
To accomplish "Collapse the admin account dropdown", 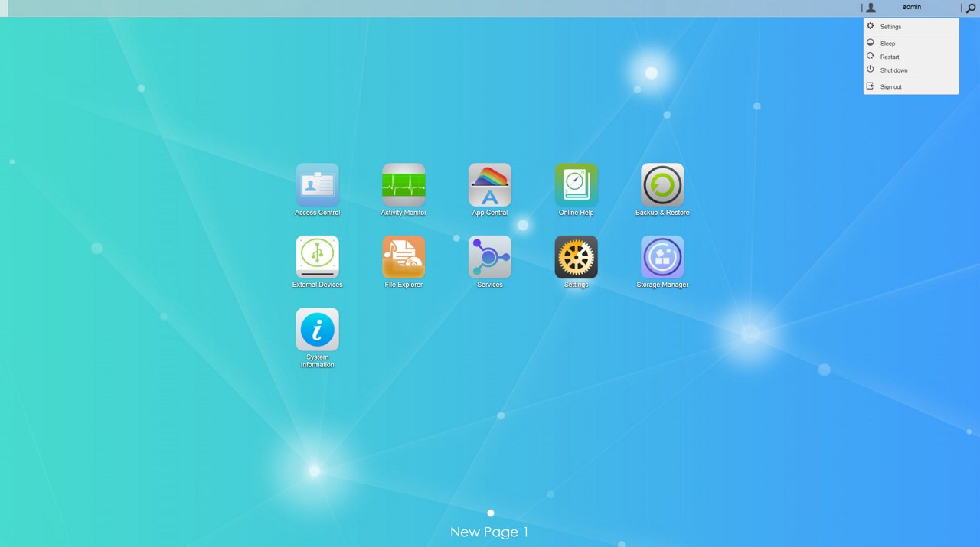I will (x=911, y=7).
